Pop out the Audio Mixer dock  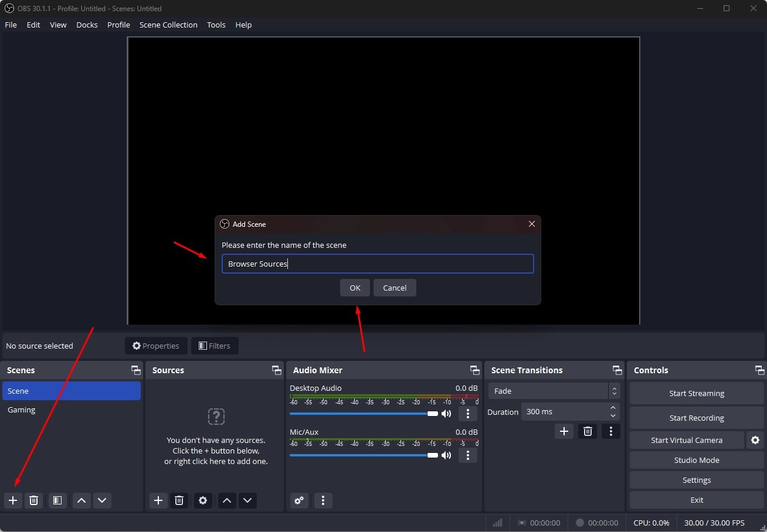[x=475, y=370]
